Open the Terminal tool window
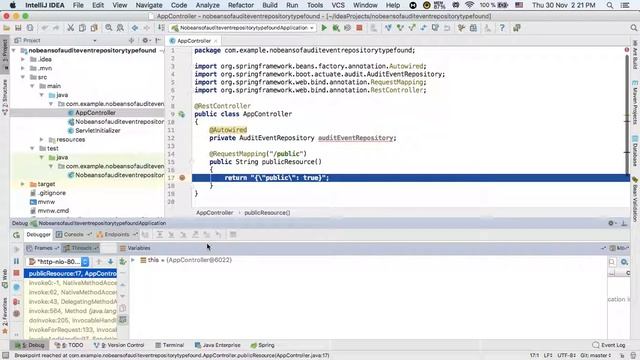 coord(169,345)
